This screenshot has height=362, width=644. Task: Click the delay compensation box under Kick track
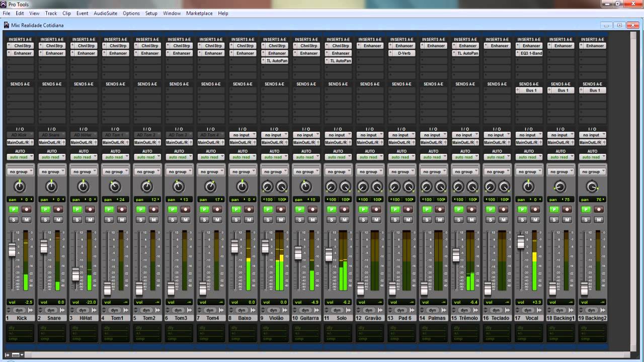click(x=20, y=333)
